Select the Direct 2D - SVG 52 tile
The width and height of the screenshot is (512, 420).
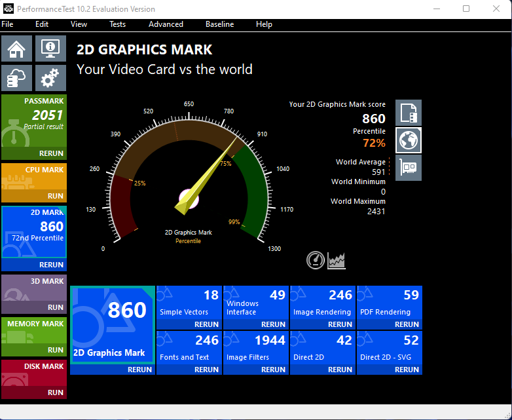390,347
